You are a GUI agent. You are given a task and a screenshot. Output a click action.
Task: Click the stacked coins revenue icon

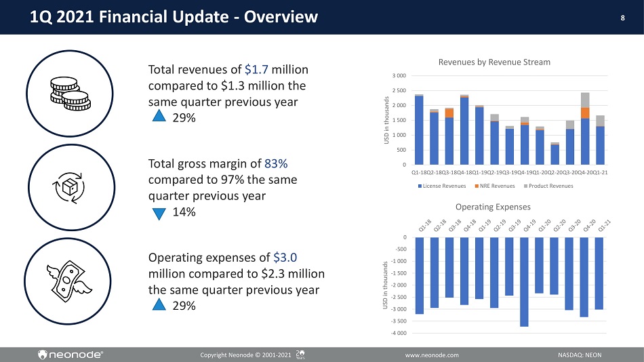click(x=71, y=94)
